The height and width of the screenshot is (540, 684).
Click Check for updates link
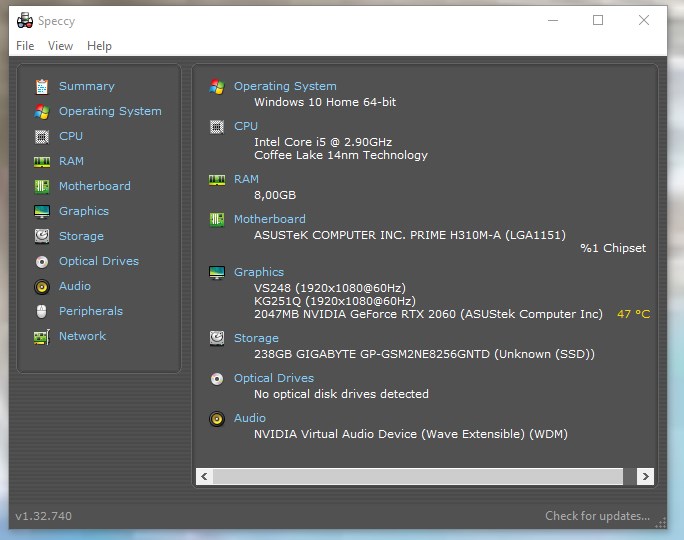click(597, 516)
